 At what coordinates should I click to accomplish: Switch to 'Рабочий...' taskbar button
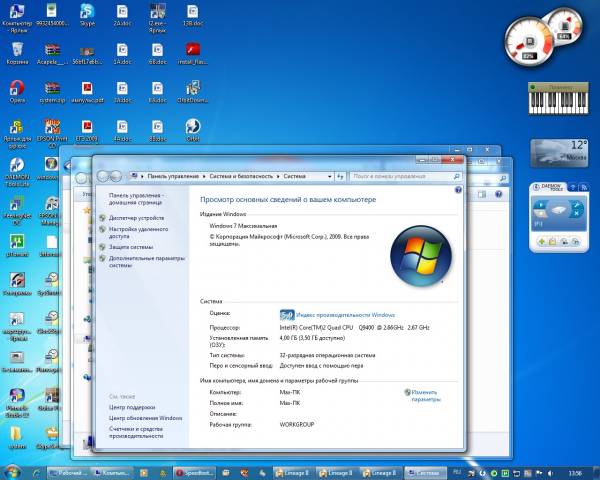coord(69,473)
